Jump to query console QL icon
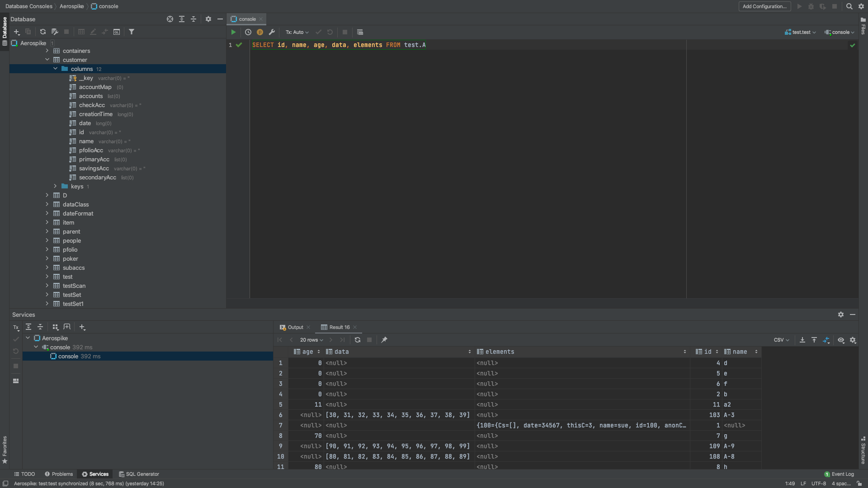868x488 pixels. 117,32
